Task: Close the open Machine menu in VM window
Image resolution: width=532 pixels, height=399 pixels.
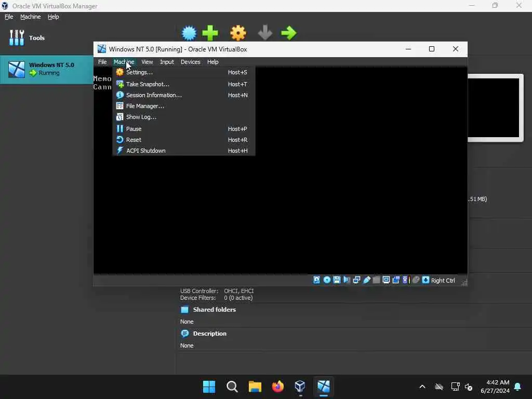Action: (124, 62)
